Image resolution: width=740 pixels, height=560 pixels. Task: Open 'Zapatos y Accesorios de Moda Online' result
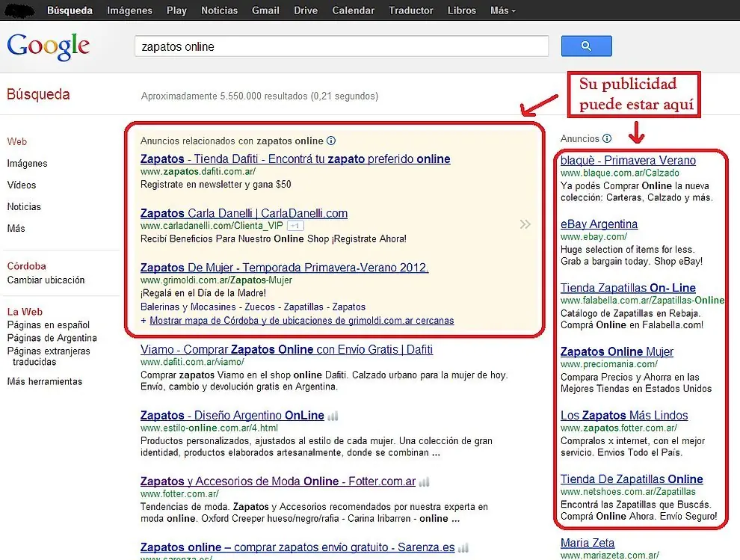(278, 481)
